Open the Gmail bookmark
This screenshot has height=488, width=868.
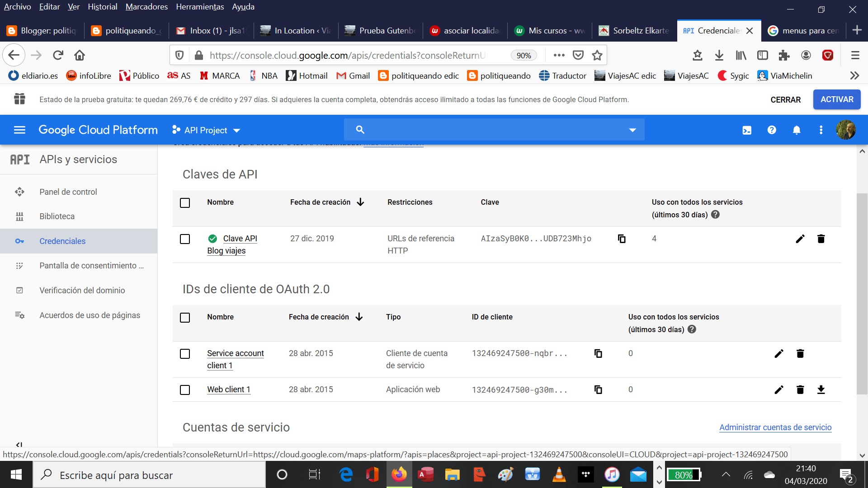[x=353, y=75]
